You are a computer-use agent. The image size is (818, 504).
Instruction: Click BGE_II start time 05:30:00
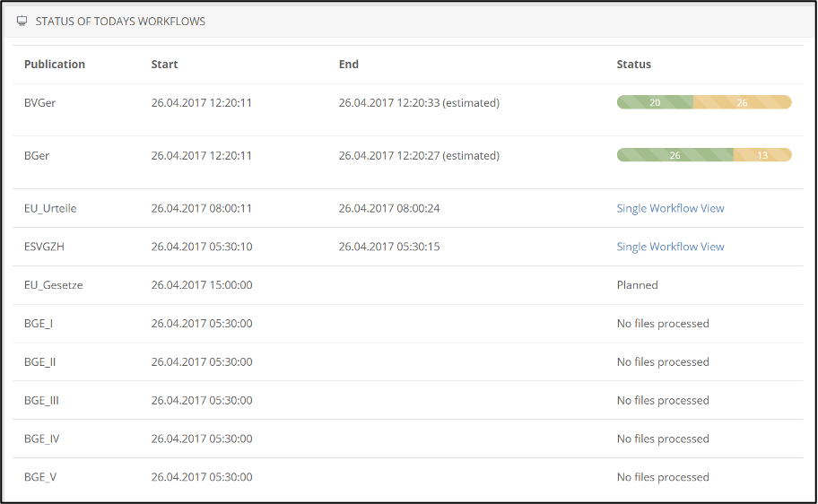[x=202, y=362]
